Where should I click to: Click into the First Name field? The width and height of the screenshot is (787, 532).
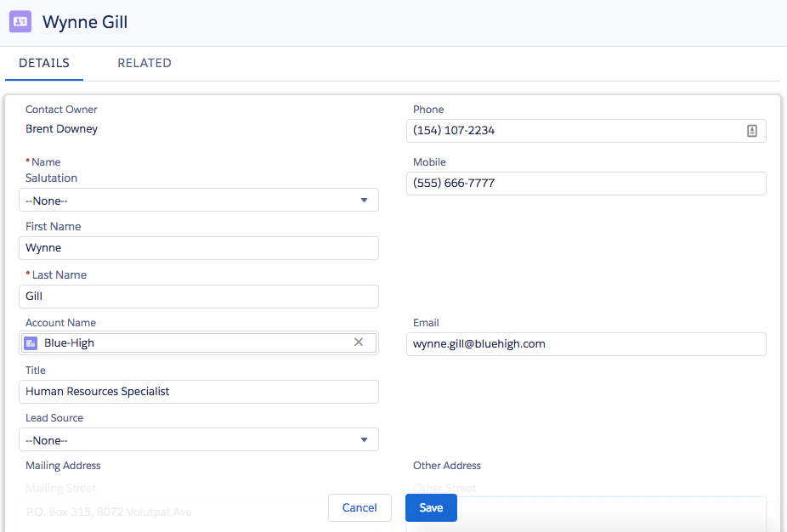pos(198,248)
